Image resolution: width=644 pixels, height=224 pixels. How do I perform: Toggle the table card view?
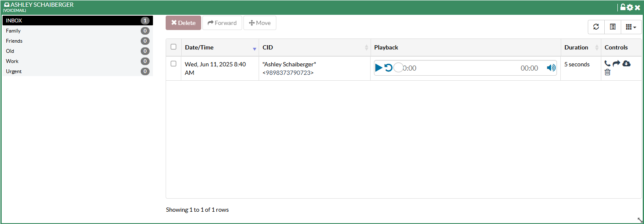[613, 27]
